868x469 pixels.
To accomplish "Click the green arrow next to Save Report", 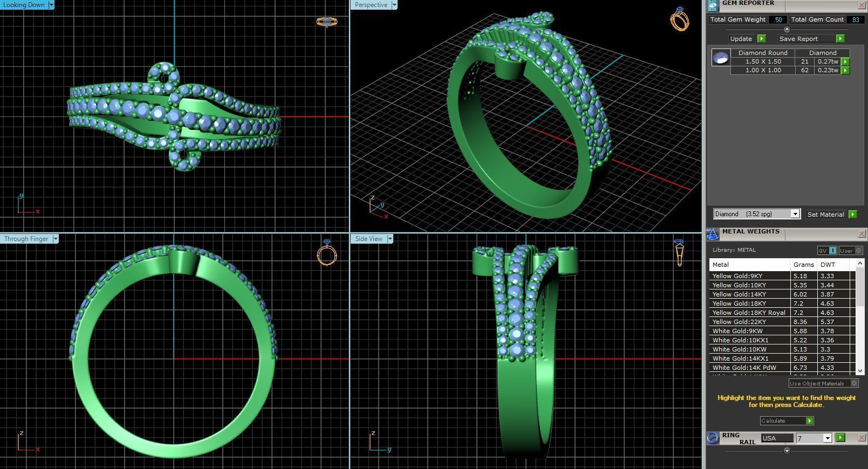I will [x=840, y=39].
